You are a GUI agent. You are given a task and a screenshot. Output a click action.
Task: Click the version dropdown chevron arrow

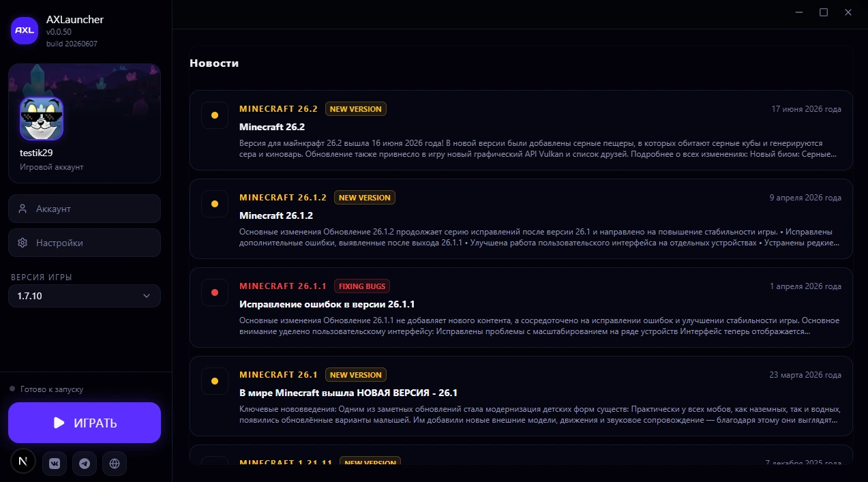[x=147, y=296]
